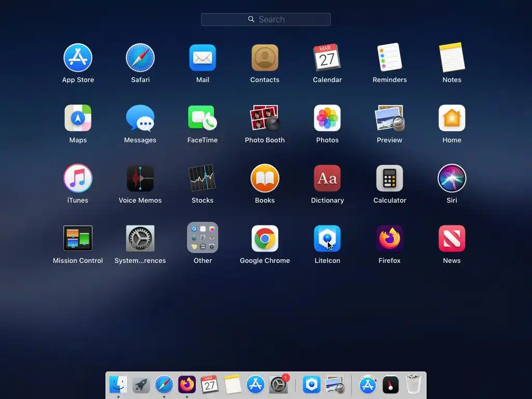Screen dimensions: 532x399
Task: Launch the Calculator app
Action: pyautogui.click(x=390, y=178)
